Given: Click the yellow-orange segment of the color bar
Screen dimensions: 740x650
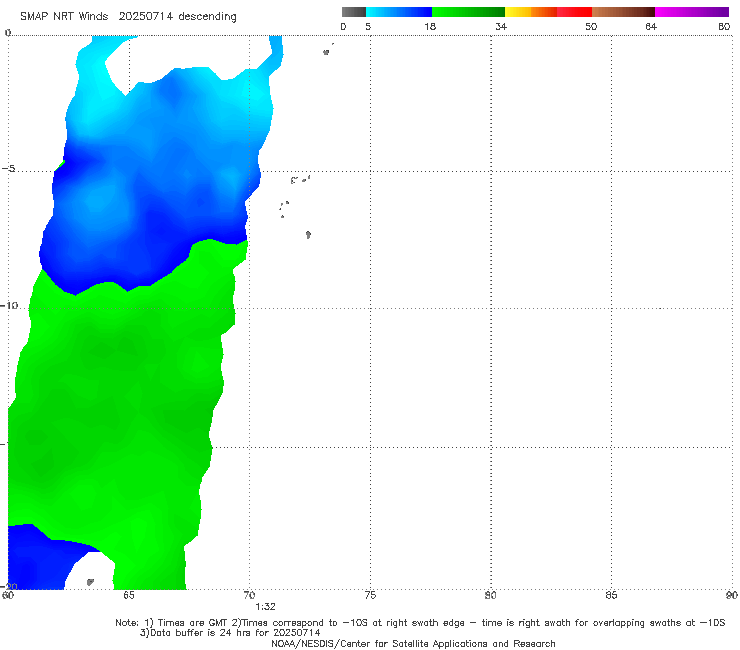Looking at the screenshot, I should [x=531, y=12].
